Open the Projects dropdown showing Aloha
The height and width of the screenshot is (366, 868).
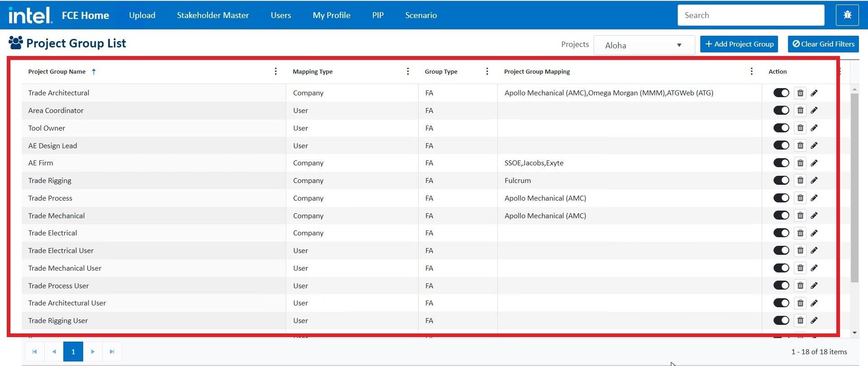[x=643, y=45]
